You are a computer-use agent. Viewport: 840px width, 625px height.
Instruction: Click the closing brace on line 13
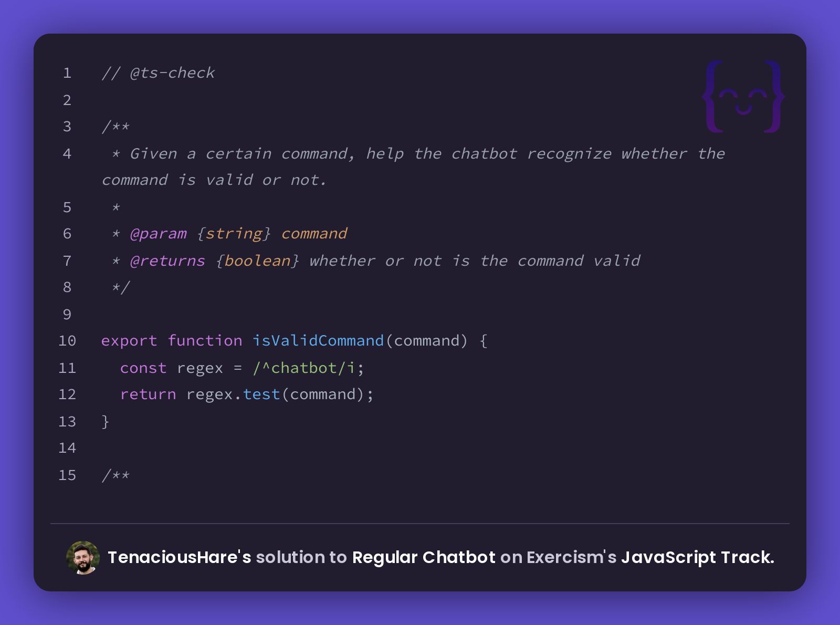pyautogui.click(x=105, y=422)
